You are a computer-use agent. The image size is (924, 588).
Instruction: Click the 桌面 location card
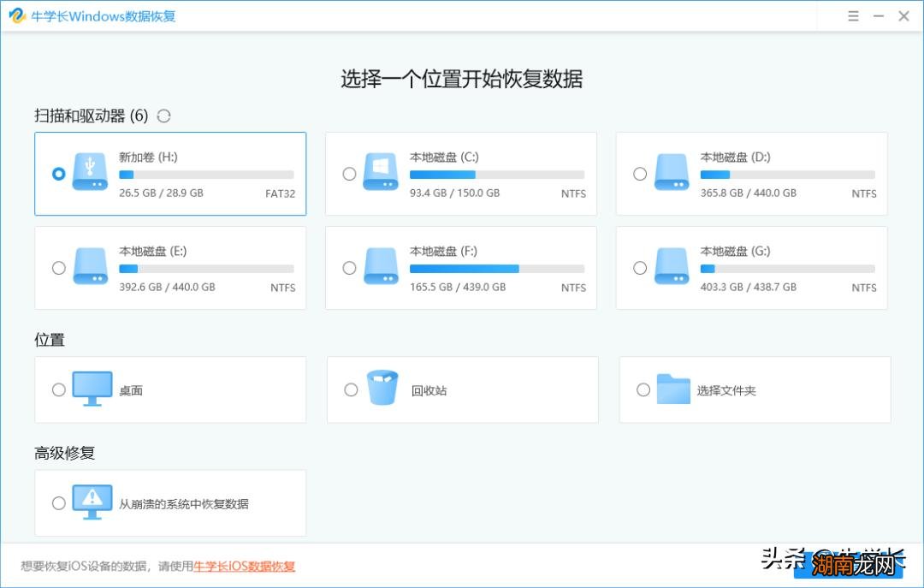[x=169, y=389]
